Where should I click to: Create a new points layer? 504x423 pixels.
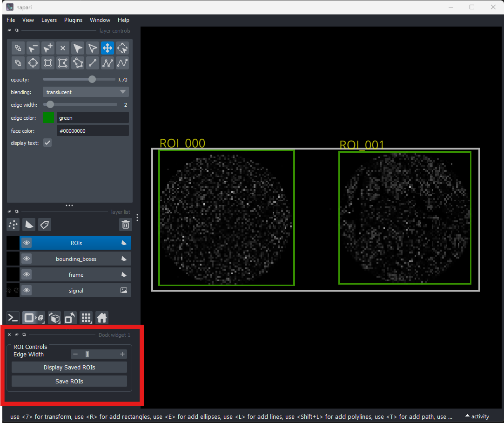pyautogui.click(x=13, y=225)
